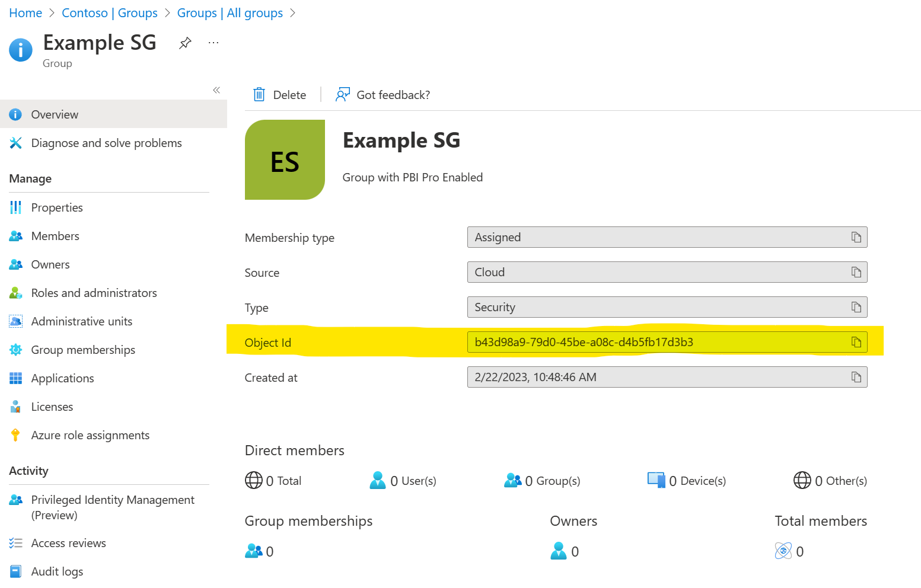Return to Home via breadcrumb
This screenshot has height=588, width=921.
(26, 13)
